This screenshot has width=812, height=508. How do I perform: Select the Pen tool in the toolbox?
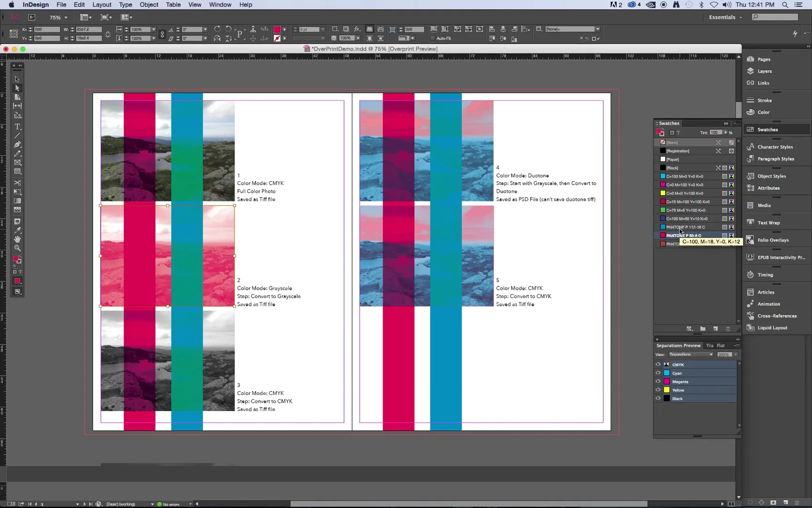(17, 144)
